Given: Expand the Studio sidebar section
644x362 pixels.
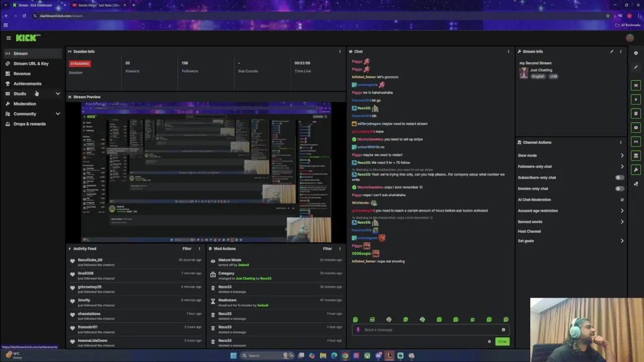Looking at the screenshot, I should (57, 94).
